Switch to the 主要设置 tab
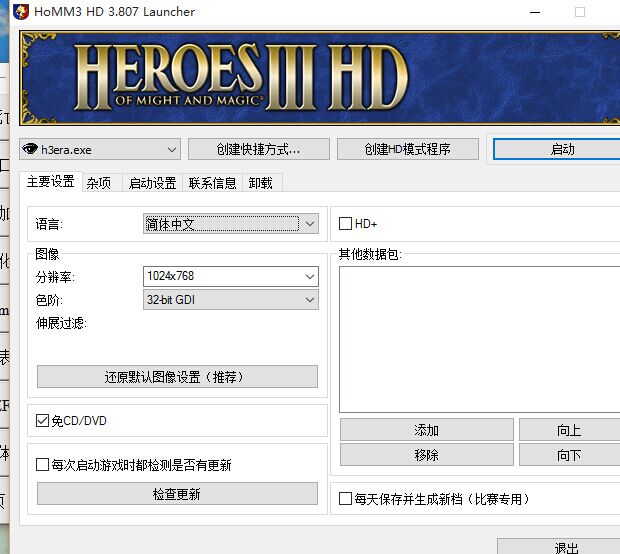Screen dimensions: 620x554 [51, 182]
